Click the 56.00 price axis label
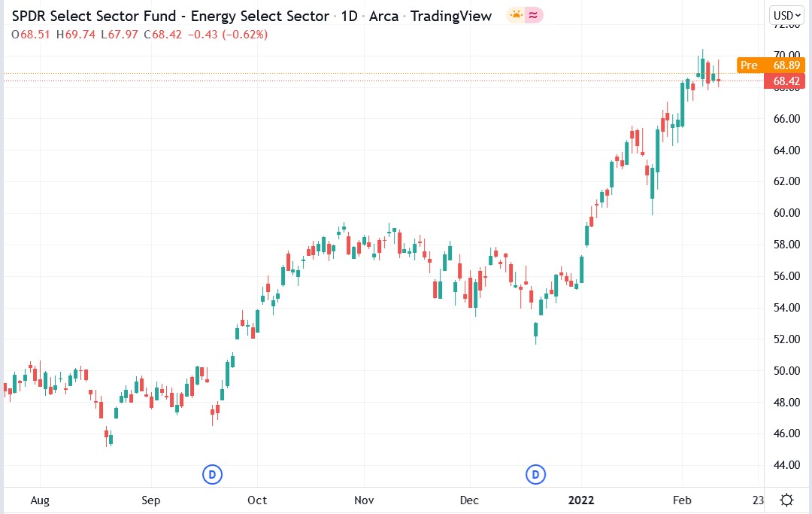This screenshot has width=812, height=514. coord(786,276)
